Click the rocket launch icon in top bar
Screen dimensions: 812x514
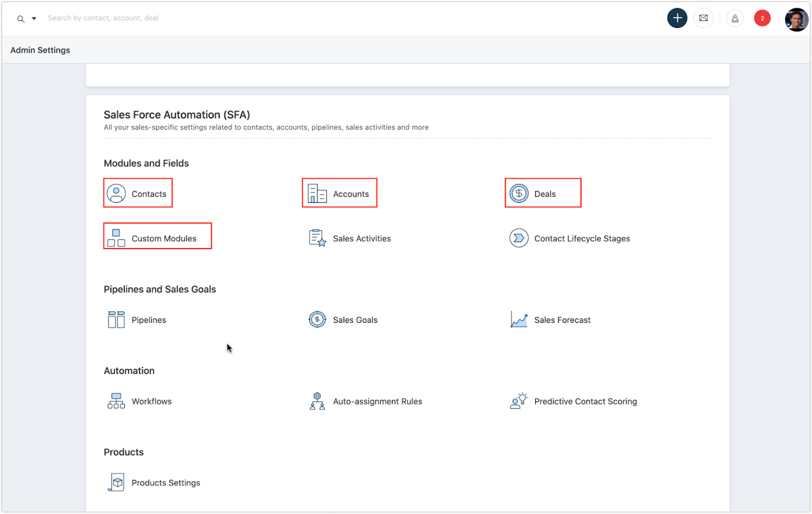734,18
